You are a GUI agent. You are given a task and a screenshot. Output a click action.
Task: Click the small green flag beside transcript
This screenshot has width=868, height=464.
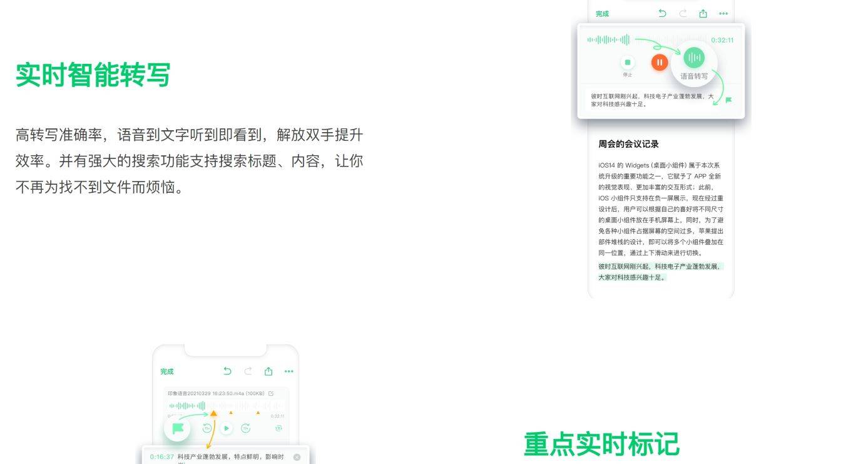coord(728,100)
